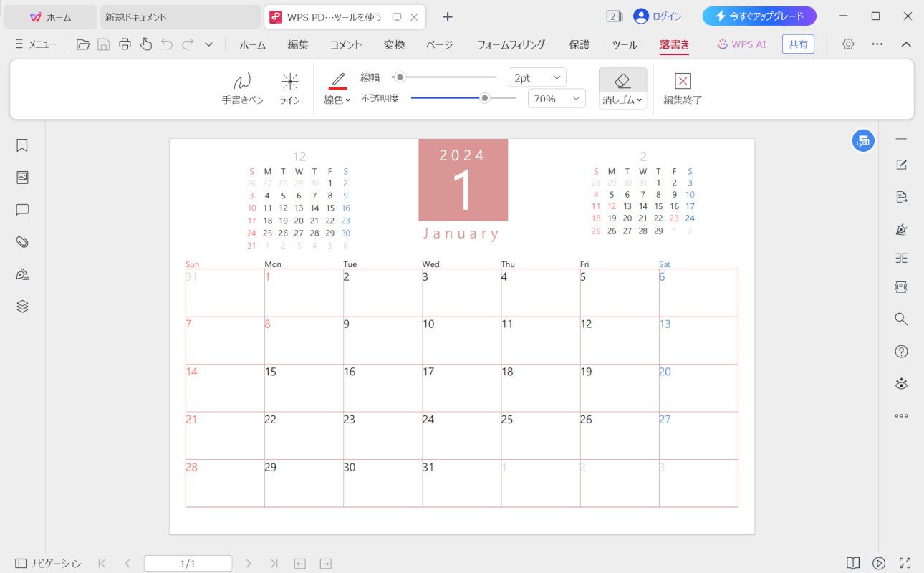Open file using the folder icon
The height and width of the screenshot is (573, 924).
click(x=83, y=44)
